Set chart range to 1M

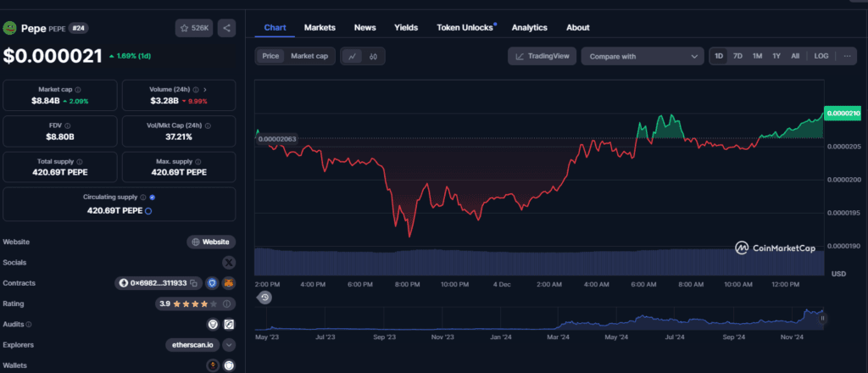point(757,56)
